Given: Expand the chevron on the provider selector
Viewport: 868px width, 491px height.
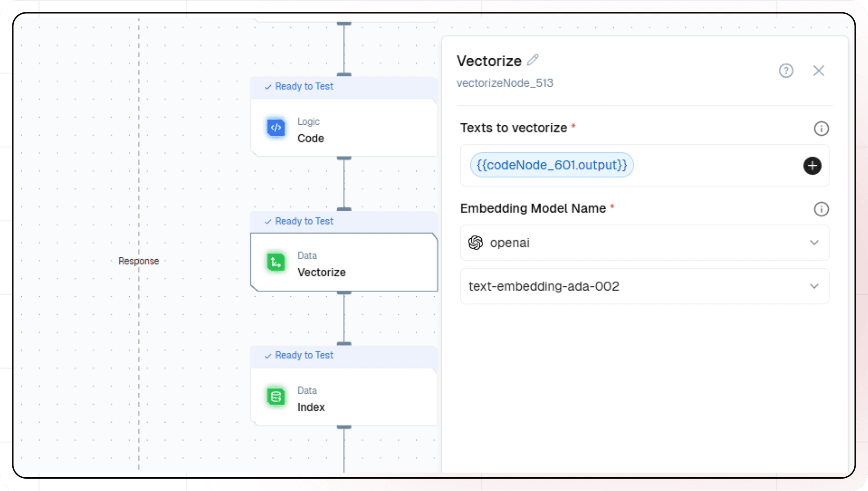Looking at the screenshot, I should (814, 242).
